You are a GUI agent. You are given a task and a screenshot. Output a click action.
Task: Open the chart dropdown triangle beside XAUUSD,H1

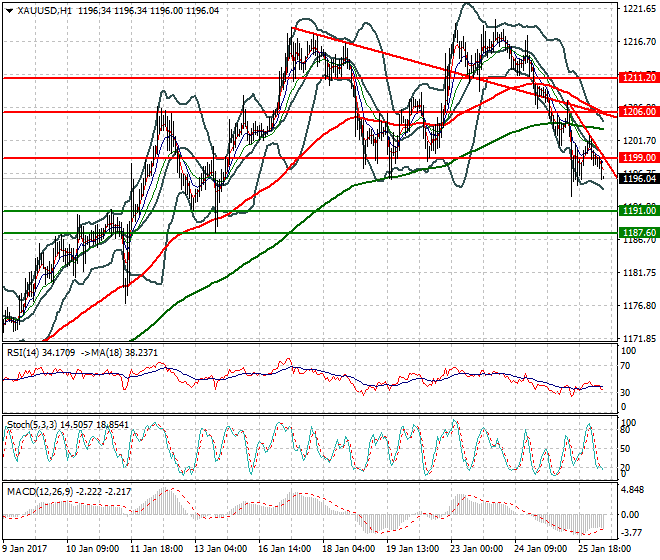10,11
